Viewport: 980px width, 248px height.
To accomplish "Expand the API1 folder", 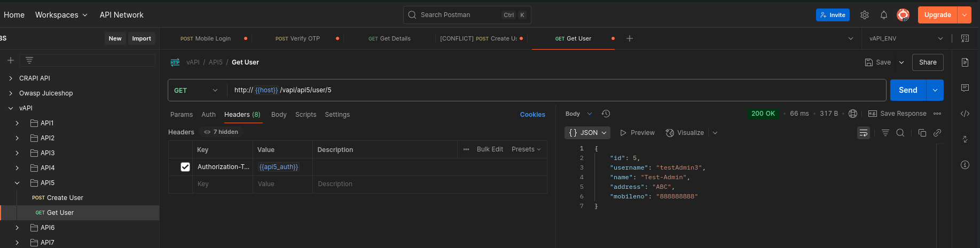I will [17, 123].
